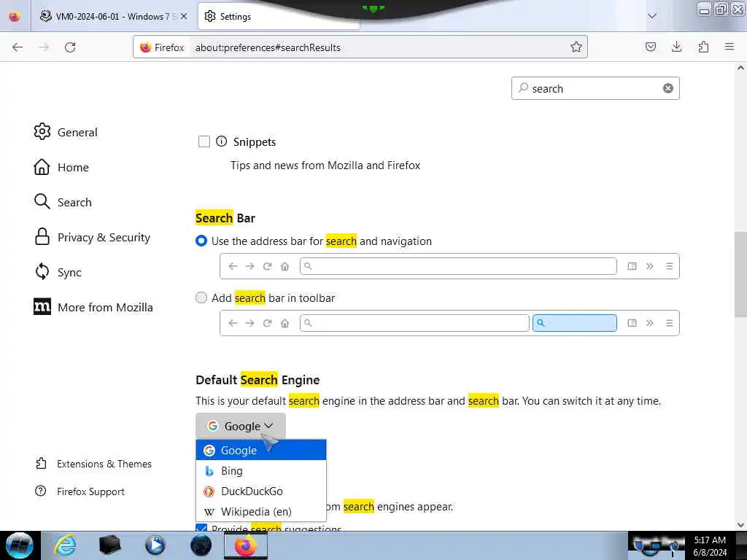This screenshot has width=747, height=560.
Task: Bookmark this page with the star icon
Action: (576, 47)
